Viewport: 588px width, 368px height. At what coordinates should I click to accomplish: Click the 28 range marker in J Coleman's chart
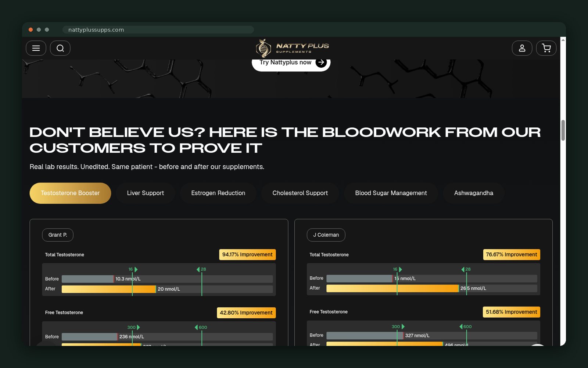466,269
